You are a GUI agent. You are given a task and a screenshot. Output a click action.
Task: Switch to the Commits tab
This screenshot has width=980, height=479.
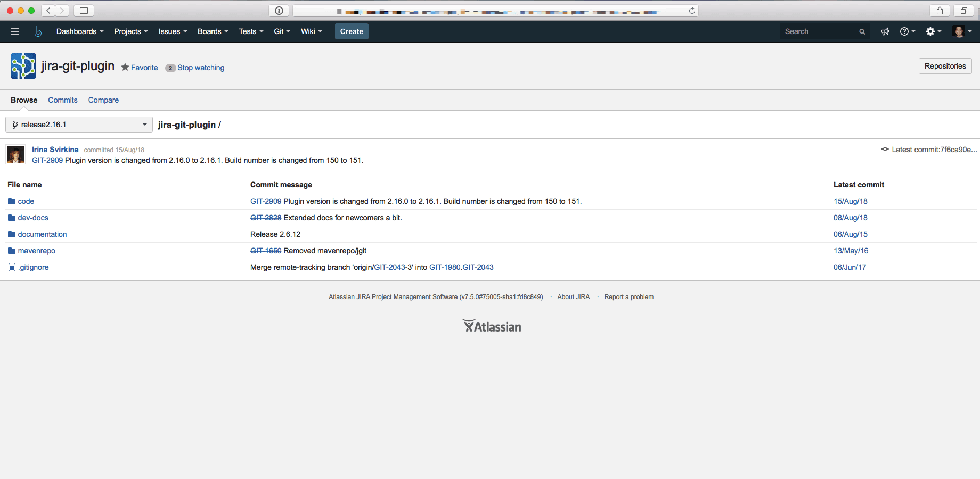click(62, 100)
